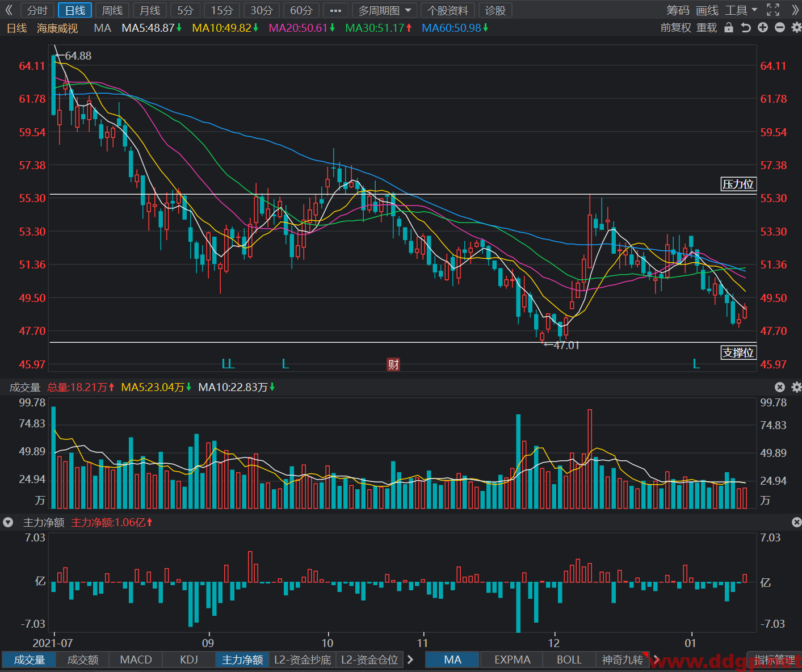The height and width of the screenshot is (672, 802).
Task: Zoom out with the minus icon
Action: pyautogui.click(x=780, y=28)
